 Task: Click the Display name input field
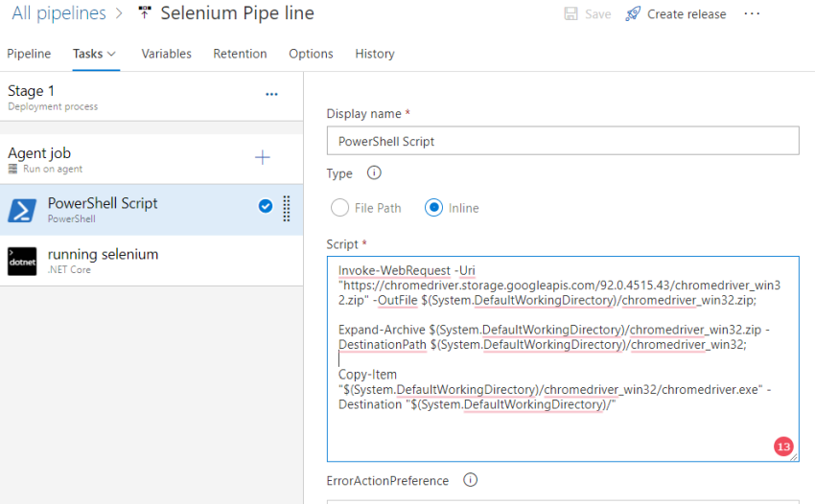point(562,141)
